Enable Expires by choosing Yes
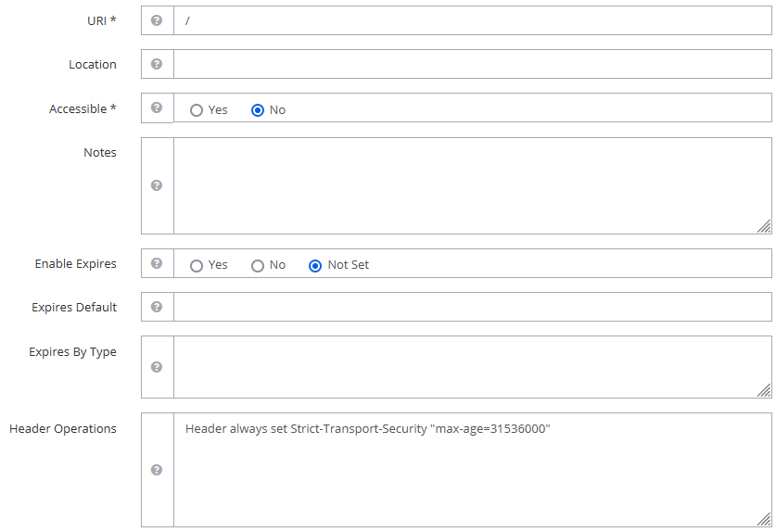776x532 pixels. (197, 265)
